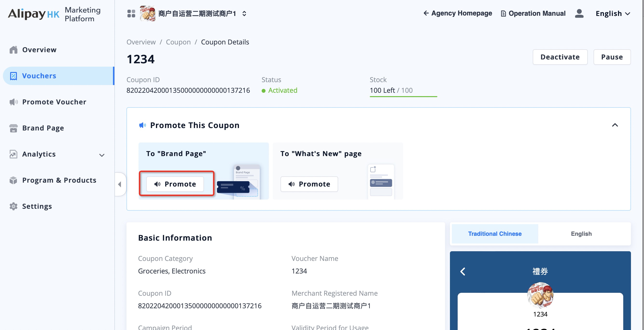Click the Program & Products box icon
The height and width of the screenshot is (330, 644).
(14, 180)
